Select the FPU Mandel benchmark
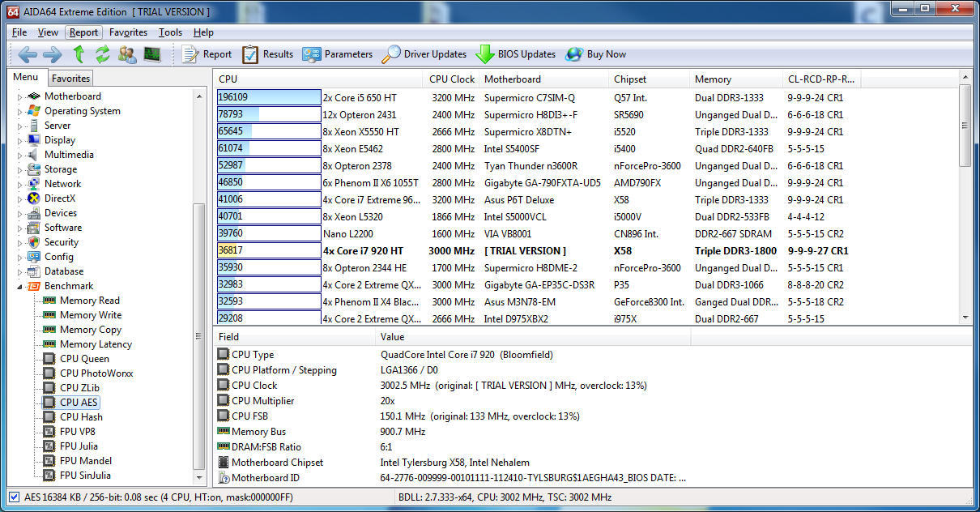This screenshot has height=512, width=980. pyautogui.click(x=86, y=461)
